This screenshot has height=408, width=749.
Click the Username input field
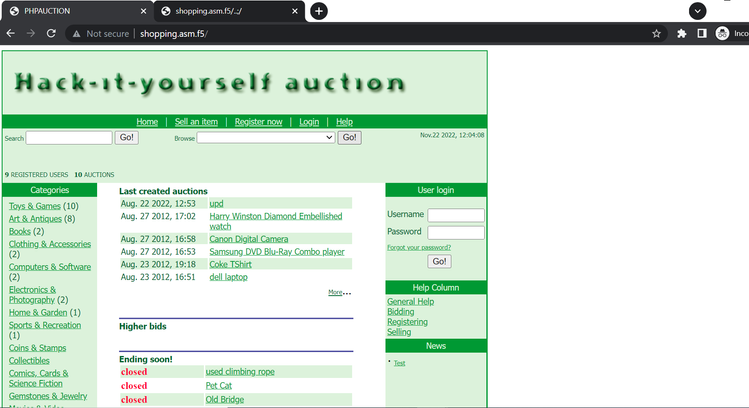(456, 215)
